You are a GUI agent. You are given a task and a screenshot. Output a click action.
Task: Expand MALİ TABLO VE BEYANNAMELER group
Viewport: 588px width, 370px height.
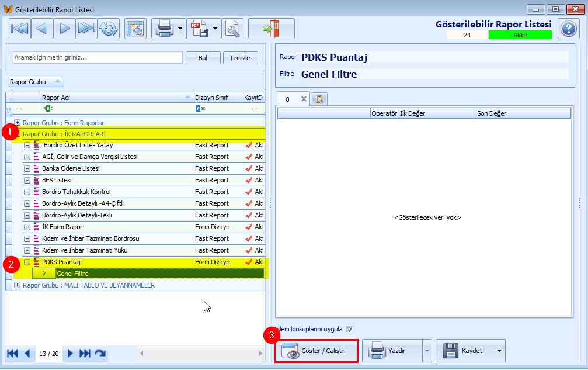click(18, 285)
